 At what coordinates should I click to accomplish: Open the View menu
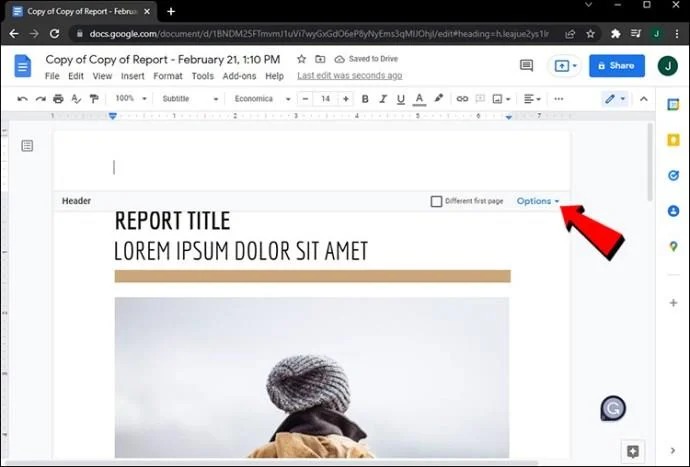102,76
